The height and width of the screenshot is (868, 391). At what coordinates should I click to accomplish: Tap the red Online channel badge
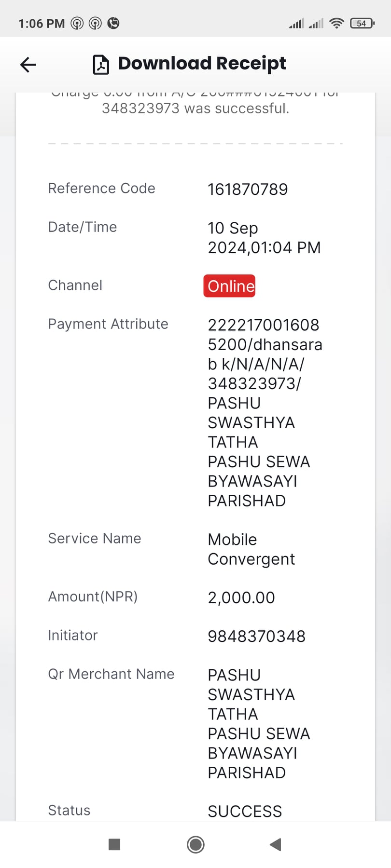tap(229, 286)
